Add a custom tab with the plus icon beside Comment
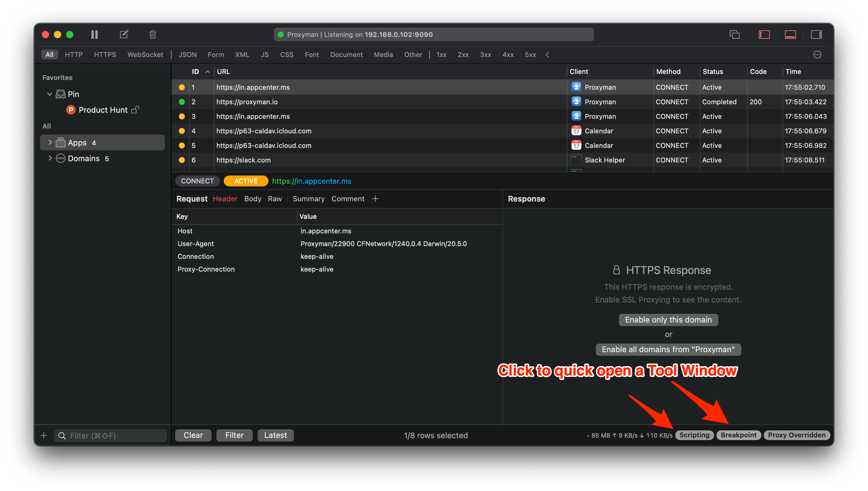This screenshot has width=868, height=491. (x=375, y=199)
